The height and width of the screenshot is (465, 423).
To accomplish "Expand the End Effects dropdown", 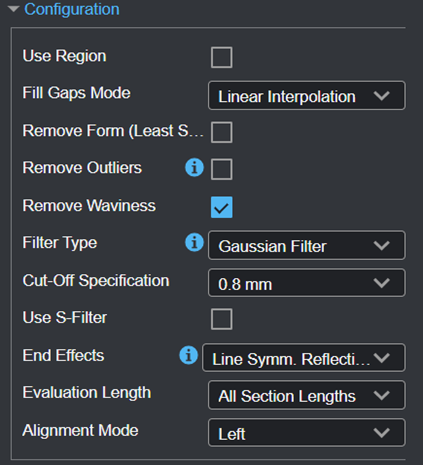I will [304, 358].
